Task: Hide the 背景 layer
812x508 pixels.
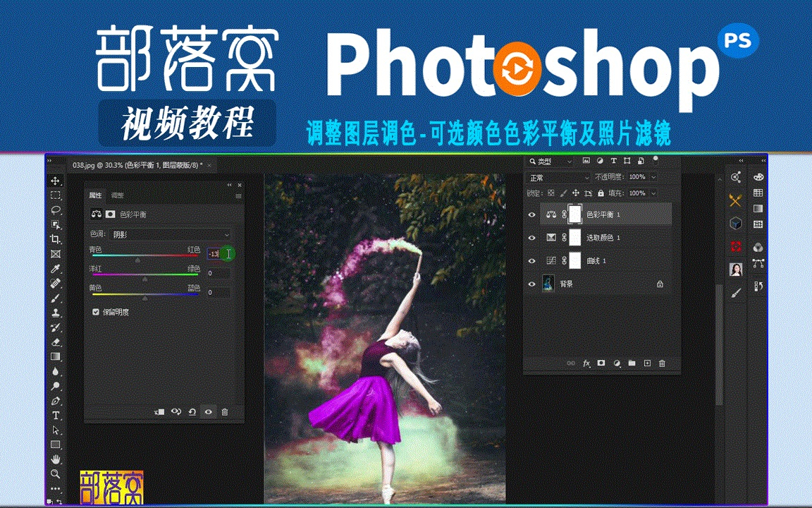Action: click(x=532, y=284)
